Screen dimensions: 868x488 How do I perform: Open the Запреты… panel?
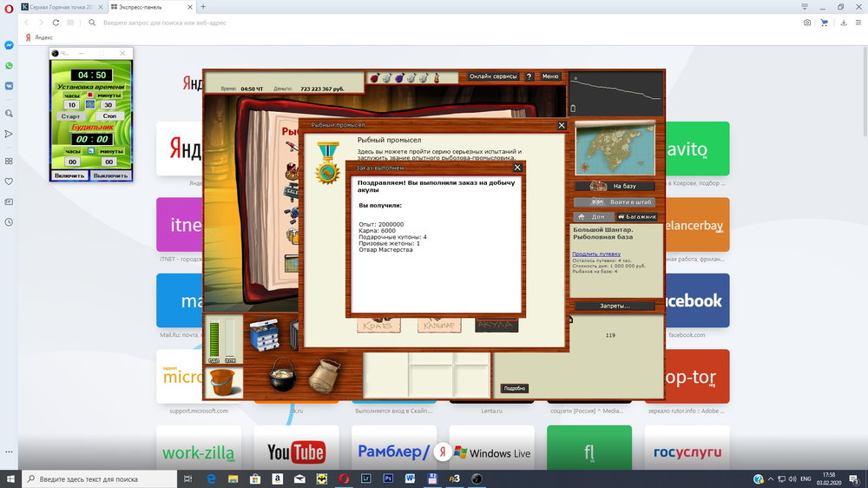click(615, 306)
